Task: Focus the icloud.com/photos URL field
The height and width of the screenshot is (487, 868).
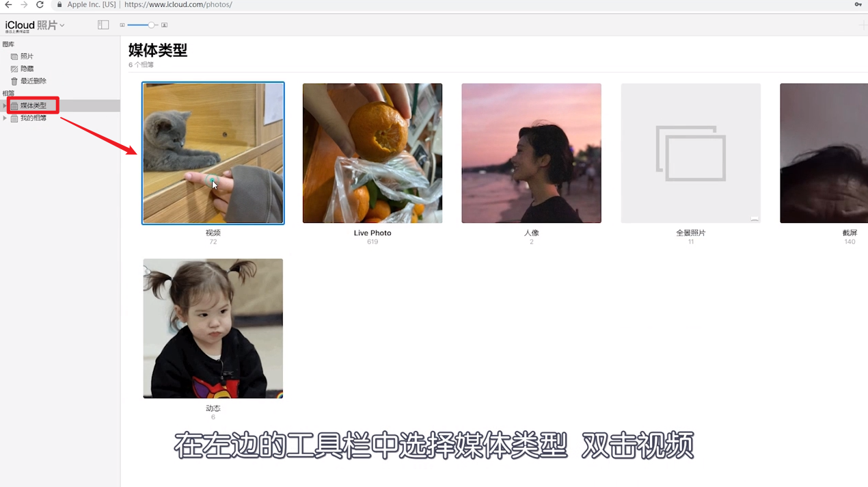Action: coord(178,5)
